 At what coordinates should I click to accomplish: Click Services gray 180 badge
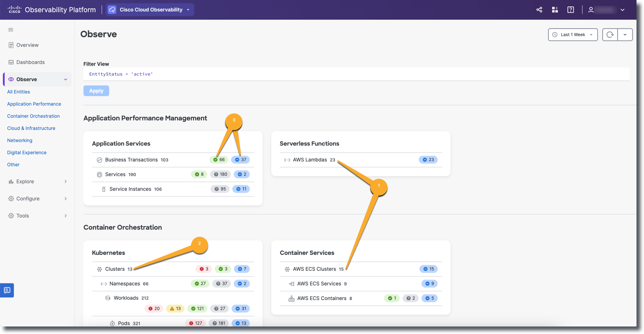tap(220, 175)
